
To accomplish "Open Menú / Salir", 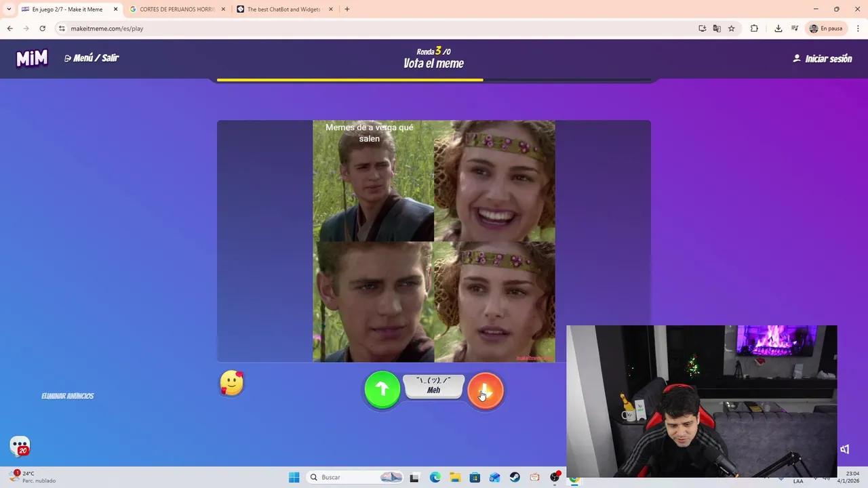I will (x=92, y=58).
